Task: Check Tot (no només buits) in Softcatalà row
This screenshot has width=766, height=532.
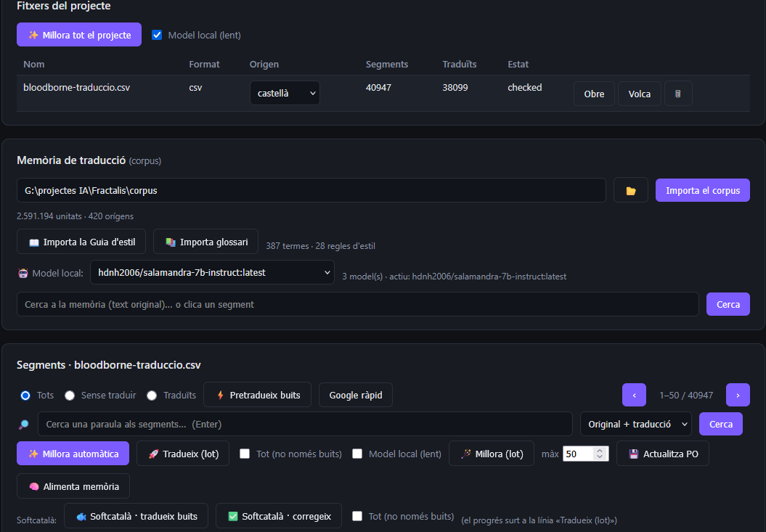Action: [x=357, y=516]
